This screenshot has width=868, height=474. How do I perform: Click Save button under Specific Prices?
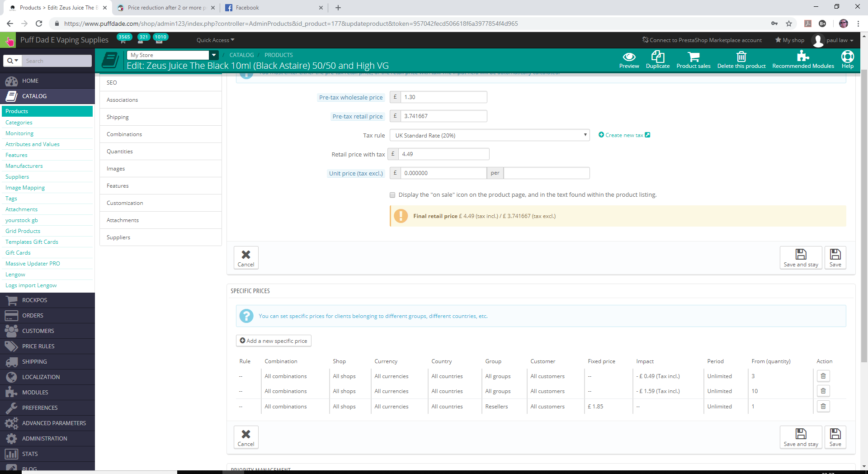pyautogui.click(x=835, y=437)
